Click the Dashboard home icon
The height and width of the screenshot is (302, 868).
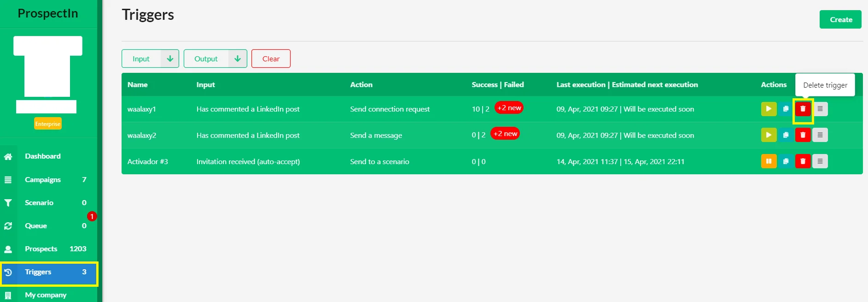pos(8,156)
